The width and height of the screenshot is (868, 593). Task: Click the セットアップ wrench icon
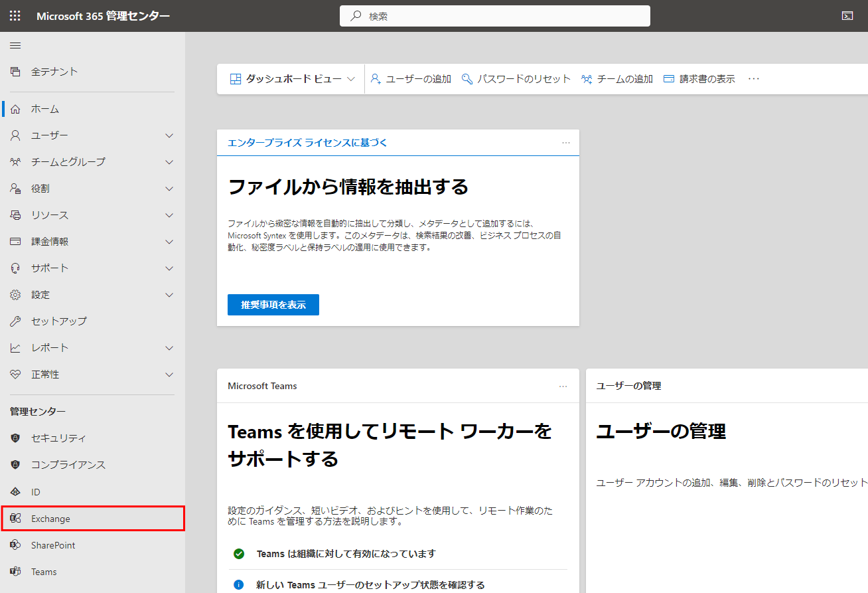pos(15,321)
